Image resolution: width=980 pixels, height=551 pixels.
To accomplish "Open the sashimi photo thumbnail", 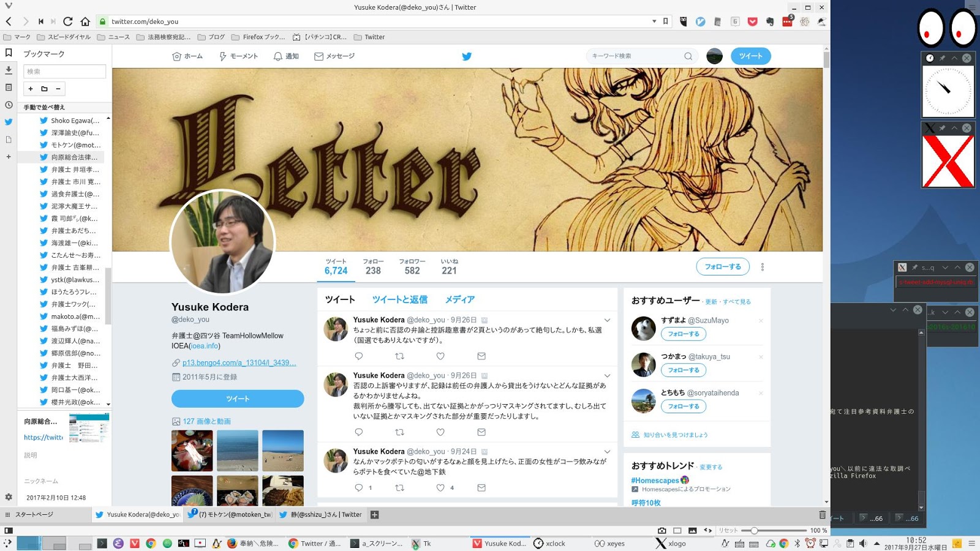I will [x=192, y=451].
